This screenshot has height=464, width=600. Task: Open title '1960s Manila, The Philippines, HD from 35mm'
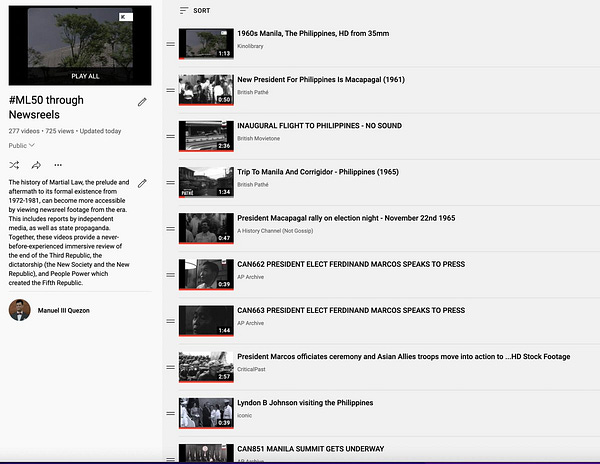(x=313, y=34)
